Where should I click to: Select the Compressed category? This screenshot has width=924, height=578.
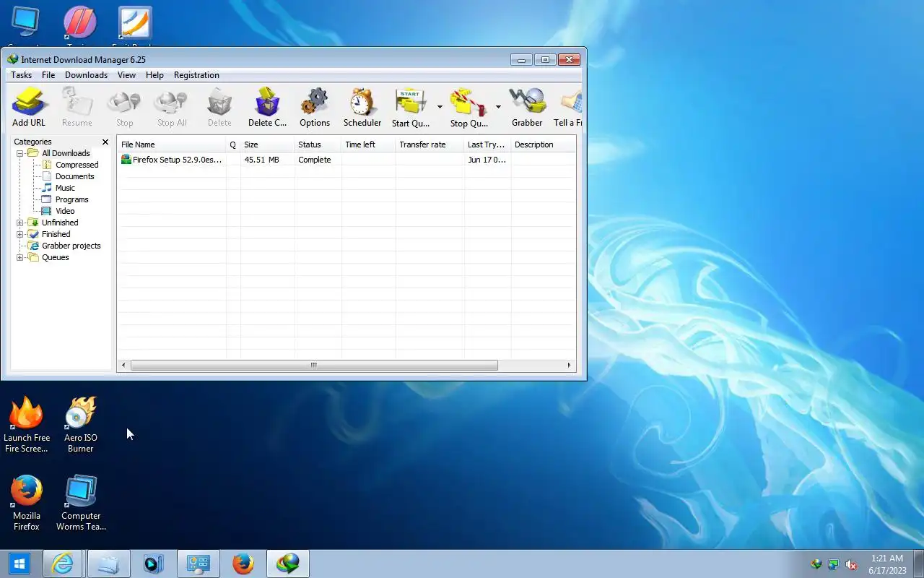pos(77,165)
